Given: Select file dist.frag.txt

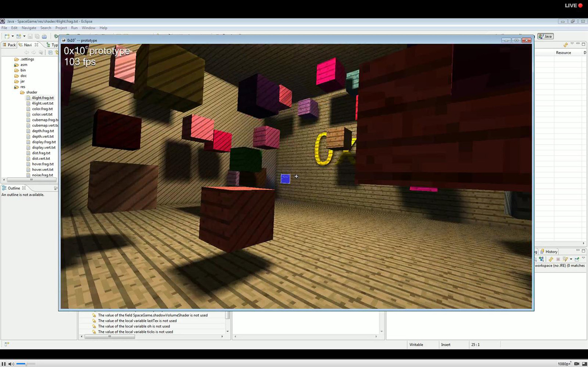Looking at the screenshot, I should 38,153.
